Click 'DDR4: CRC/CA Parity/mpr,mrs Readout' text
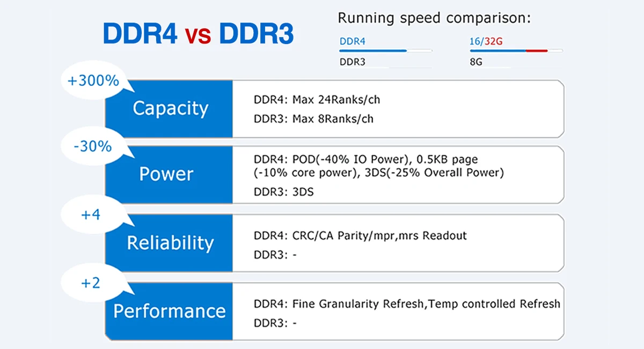644x349 pixels. coord(360,235)
